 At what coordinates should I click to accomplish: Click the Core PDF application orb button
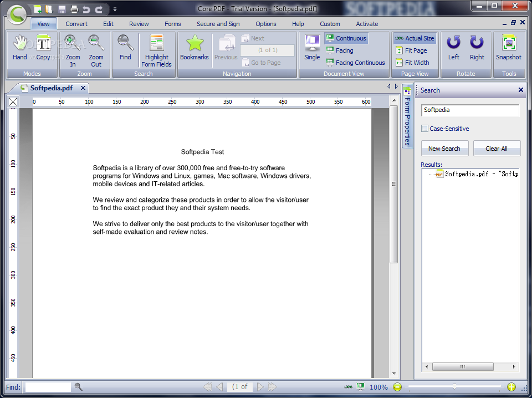tap(16, 14)
